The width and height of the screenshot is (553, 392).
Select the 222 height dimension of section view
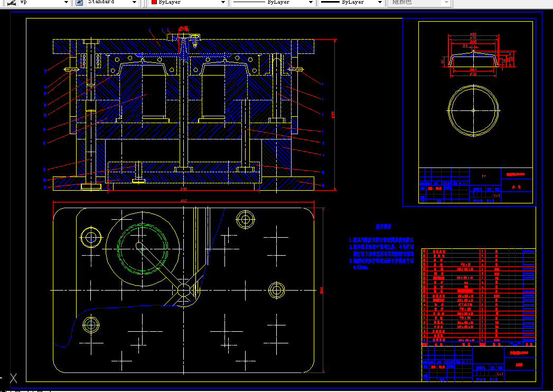pos(333,115)
